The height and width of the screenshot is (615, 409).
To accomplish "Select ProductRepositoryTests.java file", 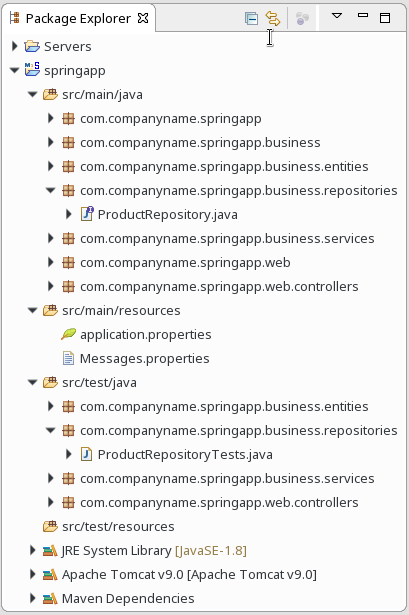I will 185,455.
